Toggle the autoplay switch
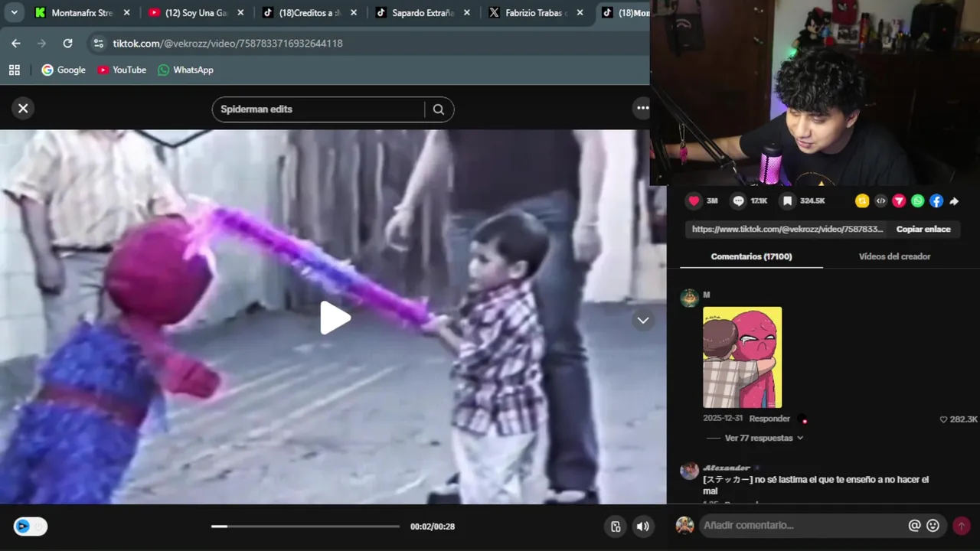This screenshot has height=551, width=980. (x=31, y=526)
